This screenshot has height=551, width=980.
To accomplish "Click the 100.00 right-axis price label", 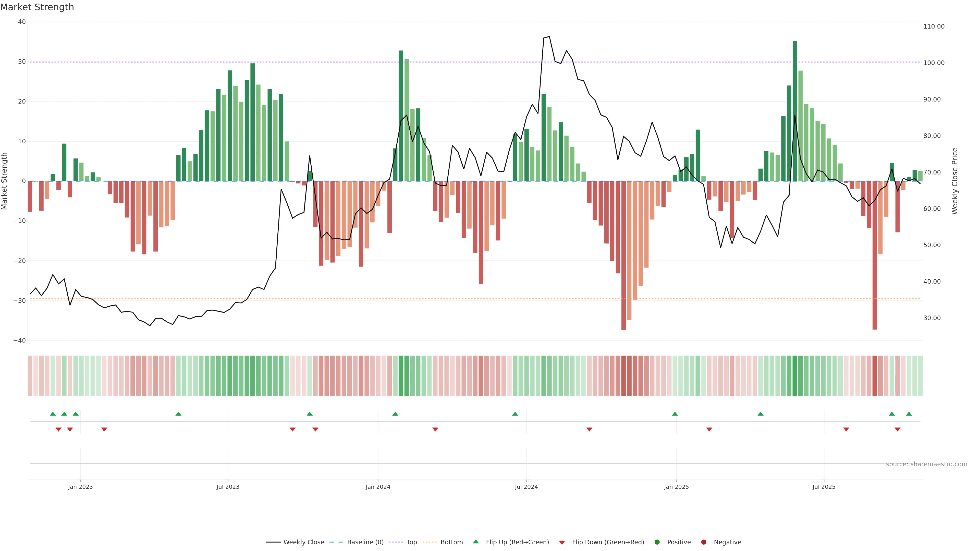I will 934,63.
